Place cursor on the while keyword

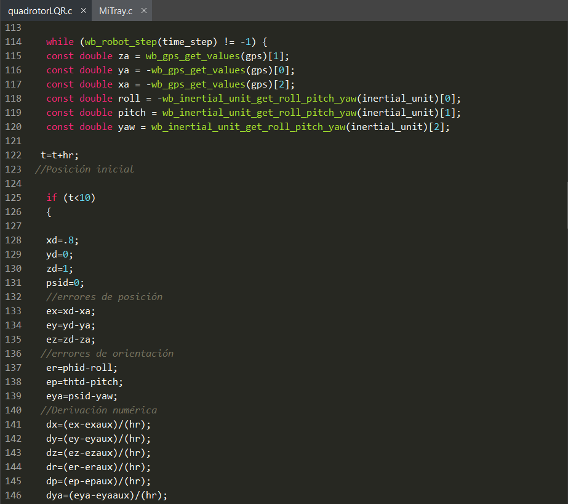coord(60,42)
